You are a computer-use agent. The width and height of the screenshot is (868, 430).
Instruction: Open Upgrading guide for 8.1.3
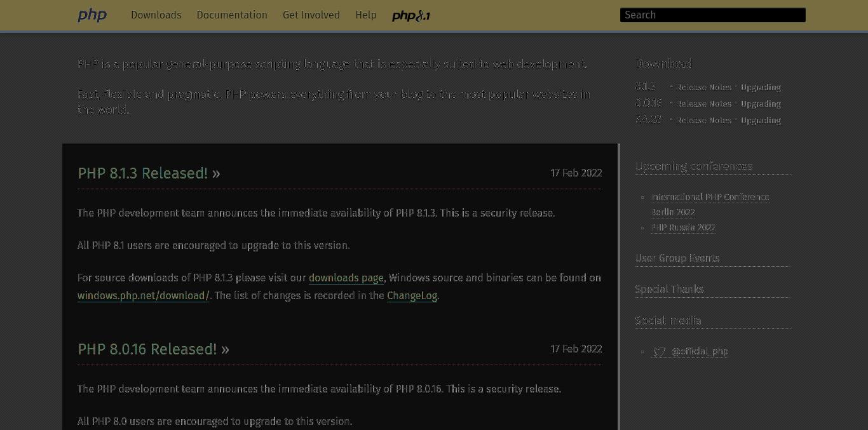click(761, 88)
